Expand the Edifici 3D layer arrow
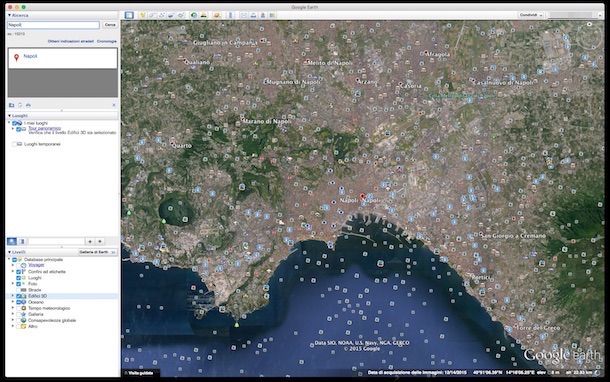The image size is (610, 382). tap(13, 296)
